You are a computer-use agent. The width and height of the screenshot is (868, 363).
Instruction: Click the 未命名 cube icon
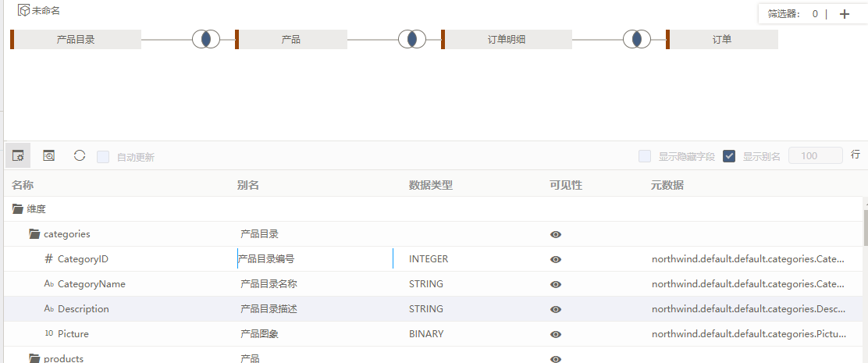23,10
